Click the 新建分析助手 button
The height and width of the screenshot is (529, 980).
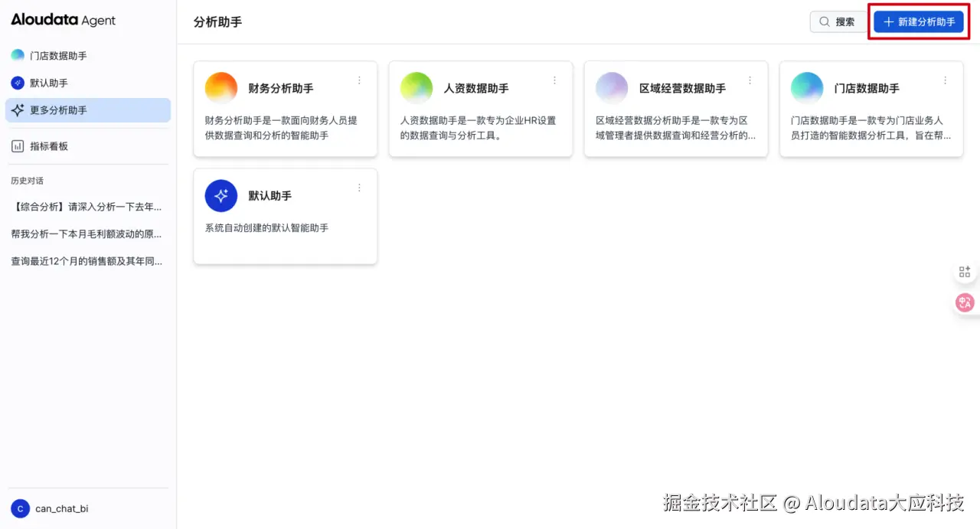pos(917,21)
